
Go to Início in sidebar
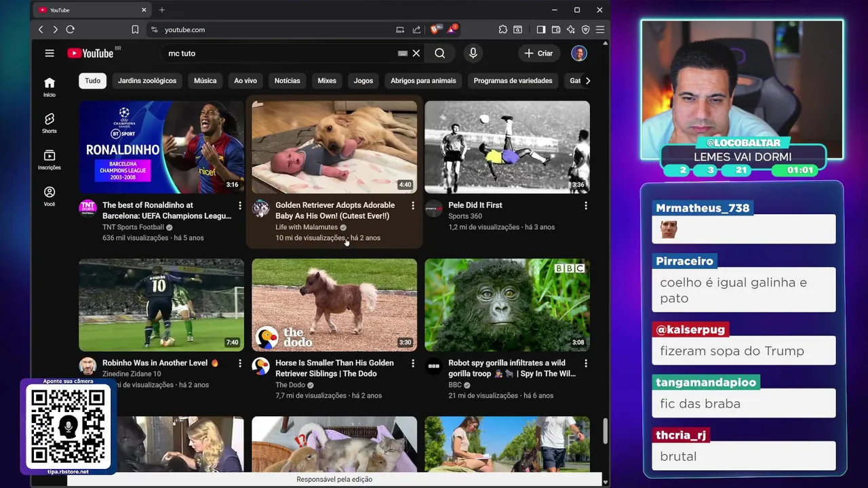click(50, 87)
